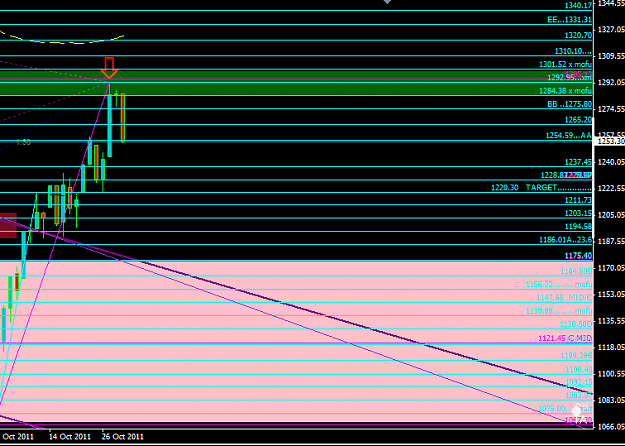Click 1274.55 on the price axis
The image size is (625, 446).
(611, 109)
